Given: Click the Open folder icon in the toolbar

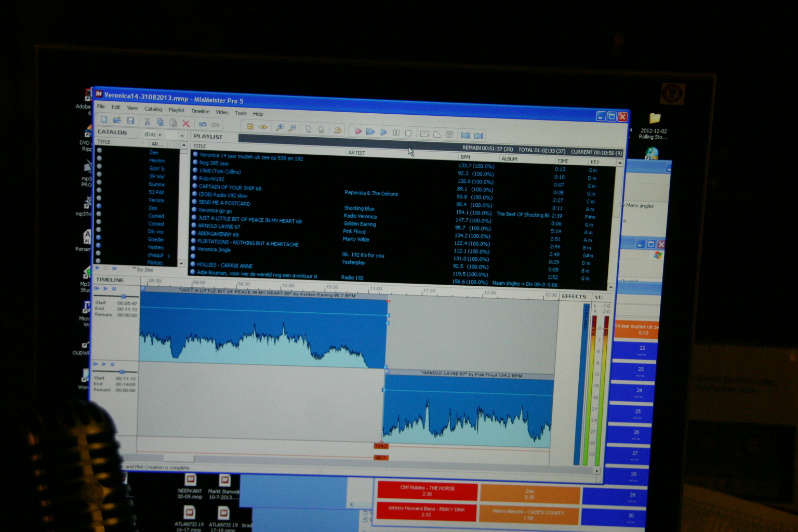Looking at the screenshot, I should (117, 120).
